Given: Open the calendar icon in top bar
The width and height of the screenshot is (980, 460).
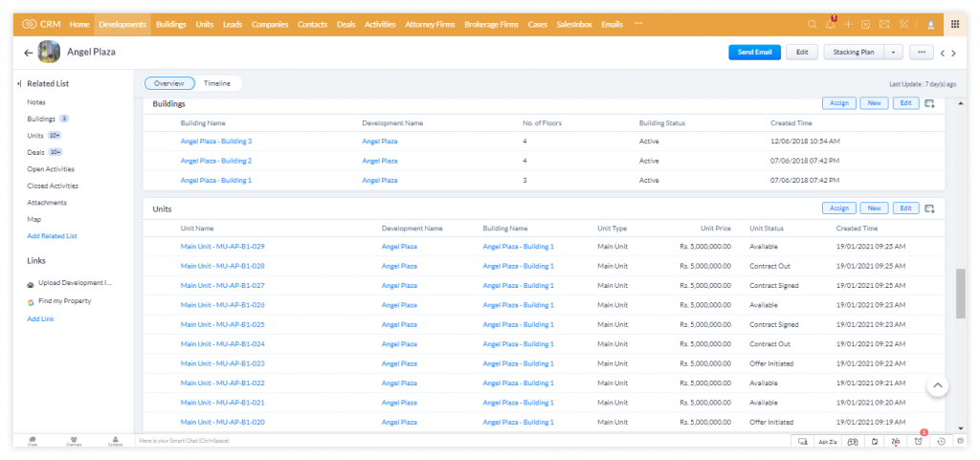Looking at the screenshot, I should click(865, 24).
